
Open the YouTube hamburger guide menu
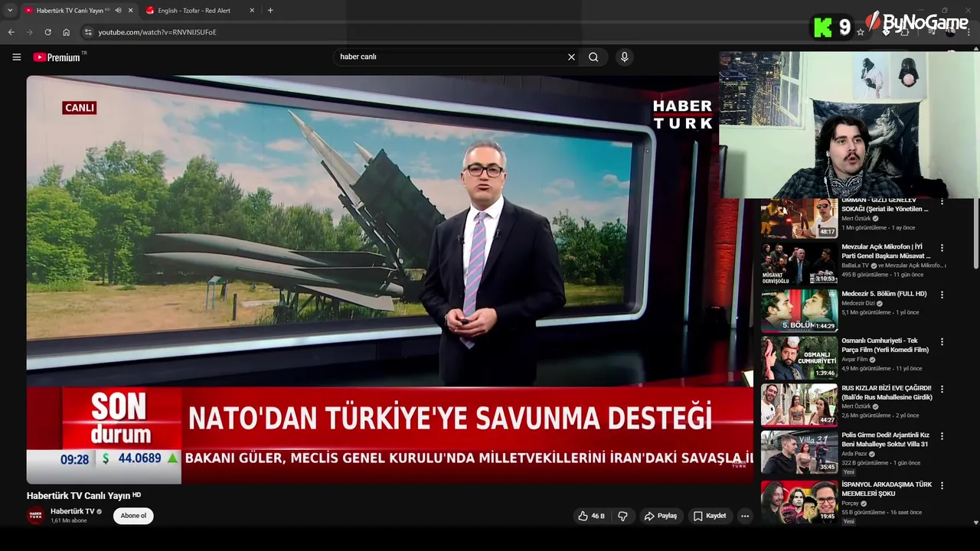16,57
